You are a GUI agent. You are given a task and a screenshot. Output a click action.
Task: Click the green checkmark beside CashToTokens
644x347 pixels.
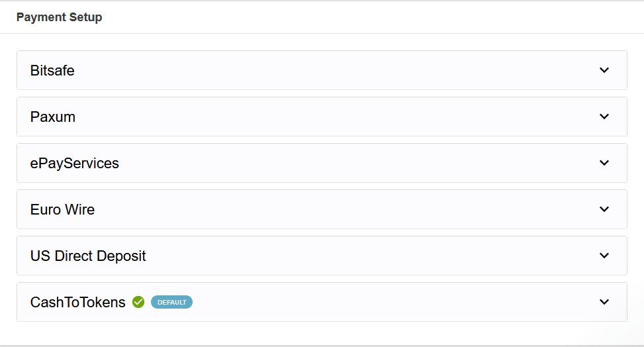138,302
